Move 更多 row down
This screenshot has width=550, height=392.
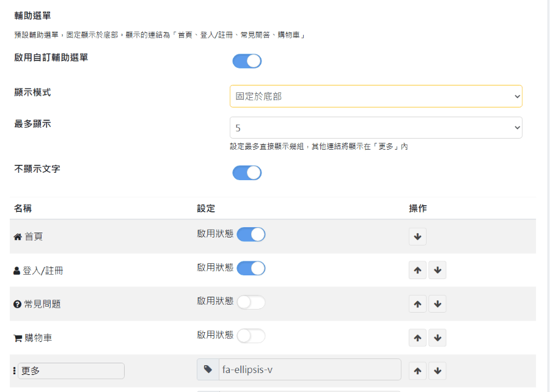click(x=438, y=371)
